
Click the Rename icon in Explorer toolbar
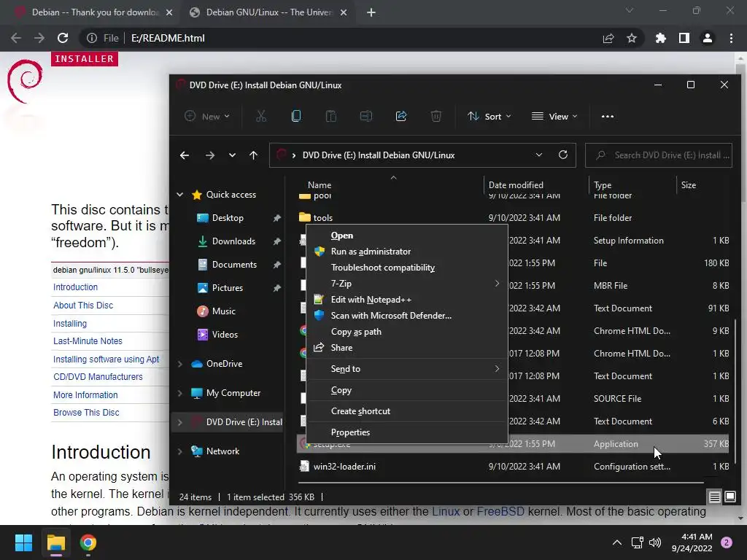click(366, 116)
